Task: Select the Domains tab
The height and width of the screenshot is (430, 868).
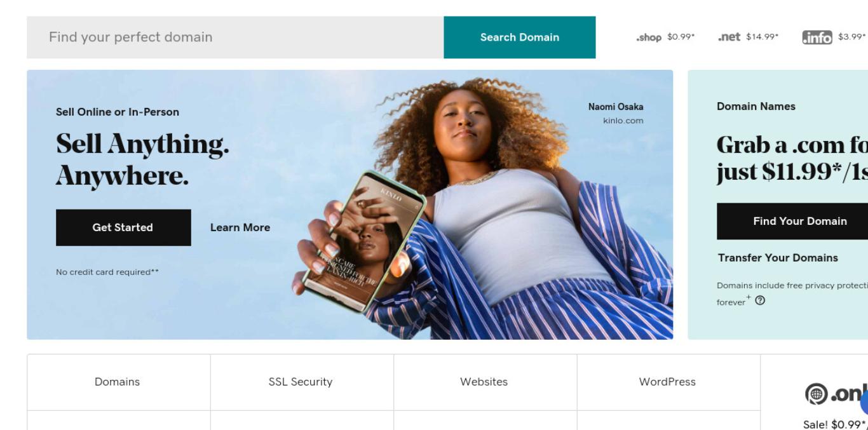Action: pos(118,382)
